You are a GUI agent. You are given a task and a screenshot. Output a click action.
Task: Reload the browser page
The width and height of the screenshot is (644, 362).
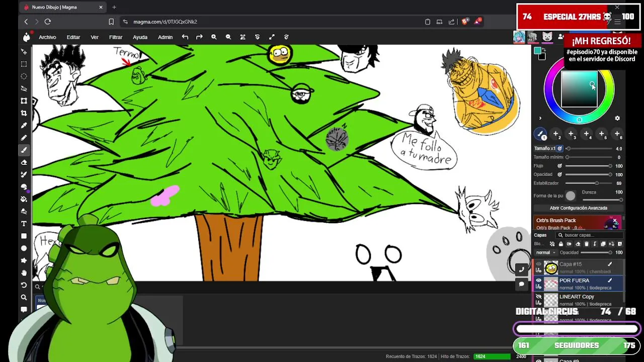pyautogui.click(x=48, y=22)
